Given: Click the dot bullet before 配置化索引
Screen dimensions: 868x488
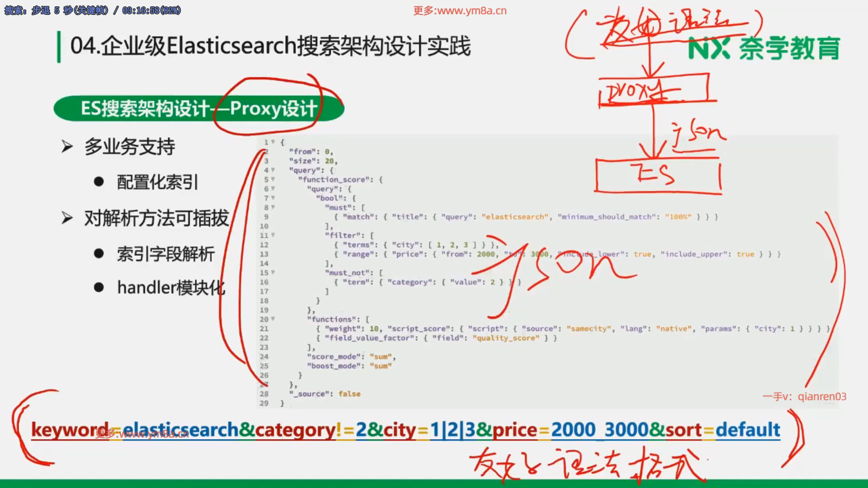Looking at the screenshot, I should click(99, 182).
